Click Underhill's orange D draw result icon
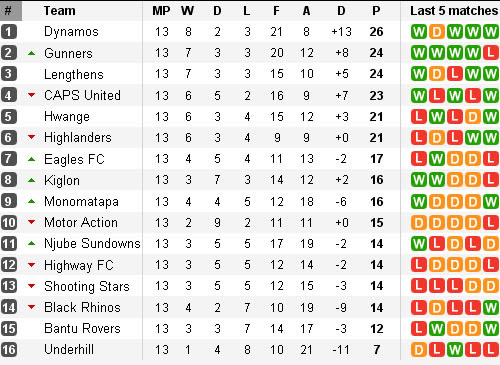The width and height of the screenshot is (500, 365). click(x=419, y=350)
